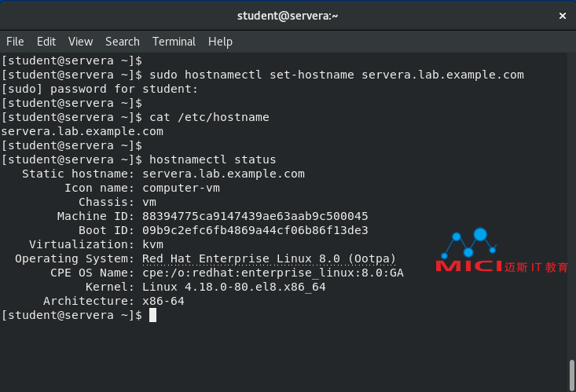
Task: Open the Edit menu
Action: tap(46, 42)
